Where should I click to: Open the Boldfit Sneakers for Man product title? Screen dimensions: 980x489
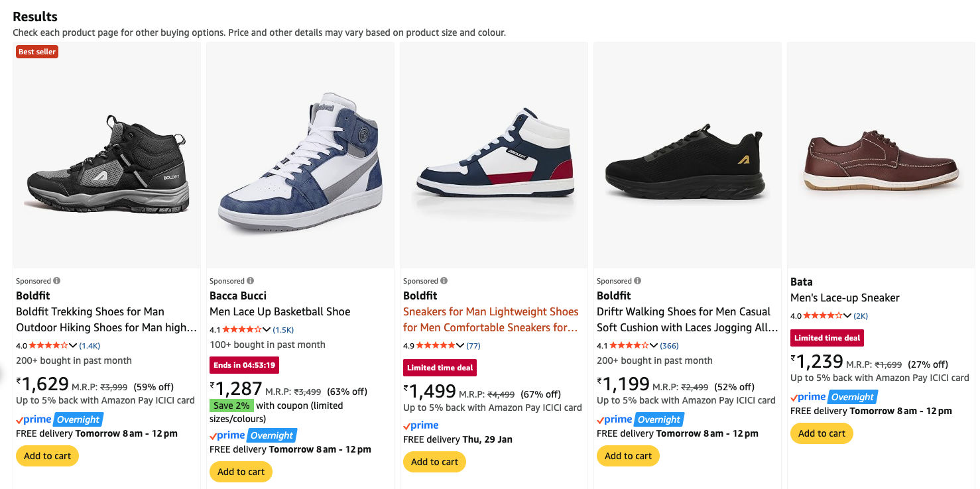coord(491,319)
